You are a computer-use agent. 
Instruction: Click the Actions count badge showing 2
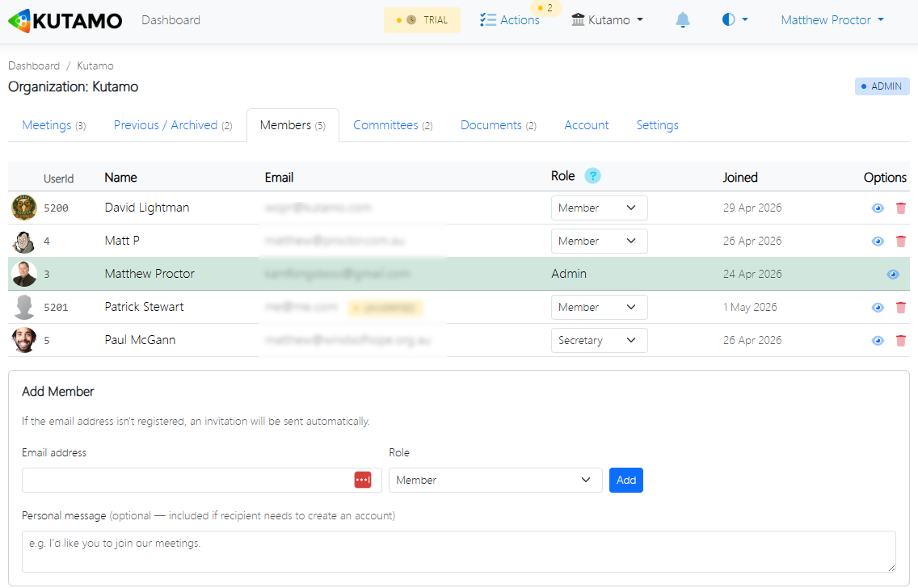tap(545, 8)
